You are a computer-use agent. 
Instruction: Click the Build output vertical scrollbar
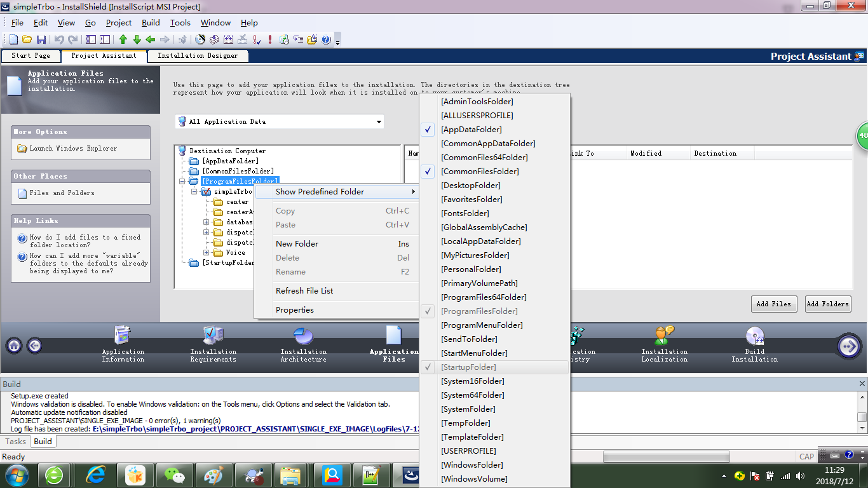coord(862,412)
